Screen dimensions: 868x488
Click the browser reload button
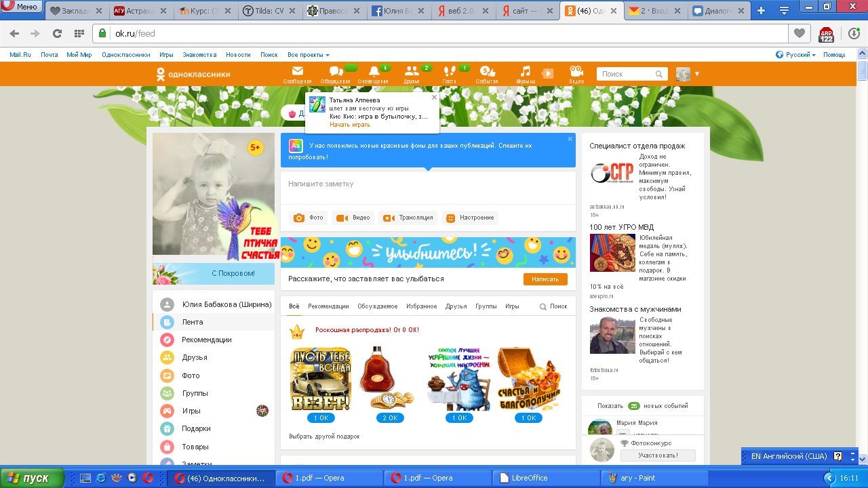point(57,34)
